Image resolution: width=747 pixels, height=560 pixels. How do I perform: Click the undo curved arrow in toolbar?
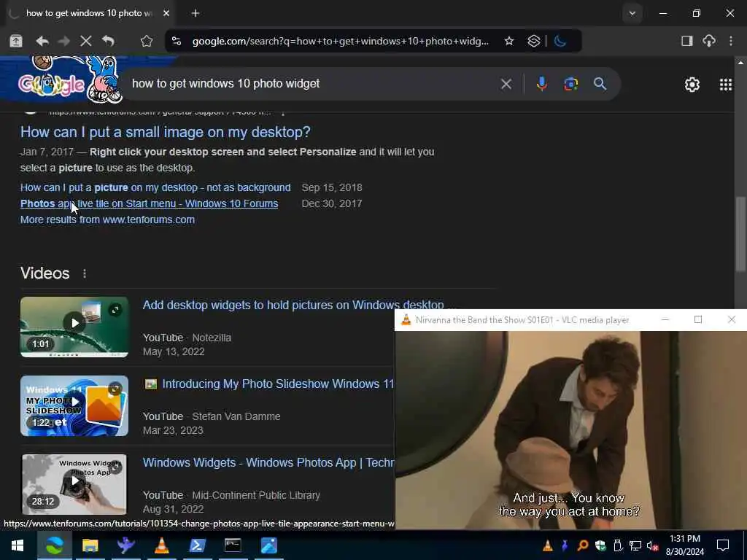pos(108,41)
